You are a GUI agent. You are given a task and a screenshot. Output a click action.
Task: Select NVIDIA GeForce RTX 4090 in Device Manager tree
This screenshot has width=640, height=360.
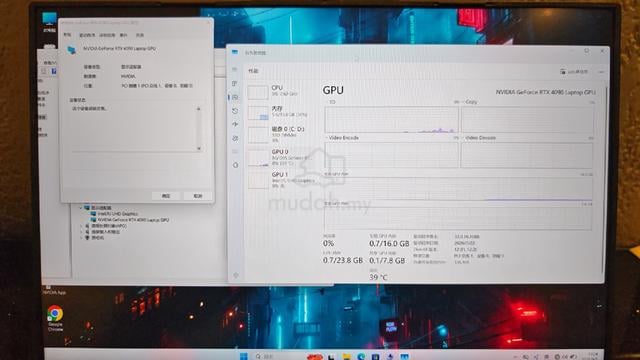pos(130,220)
